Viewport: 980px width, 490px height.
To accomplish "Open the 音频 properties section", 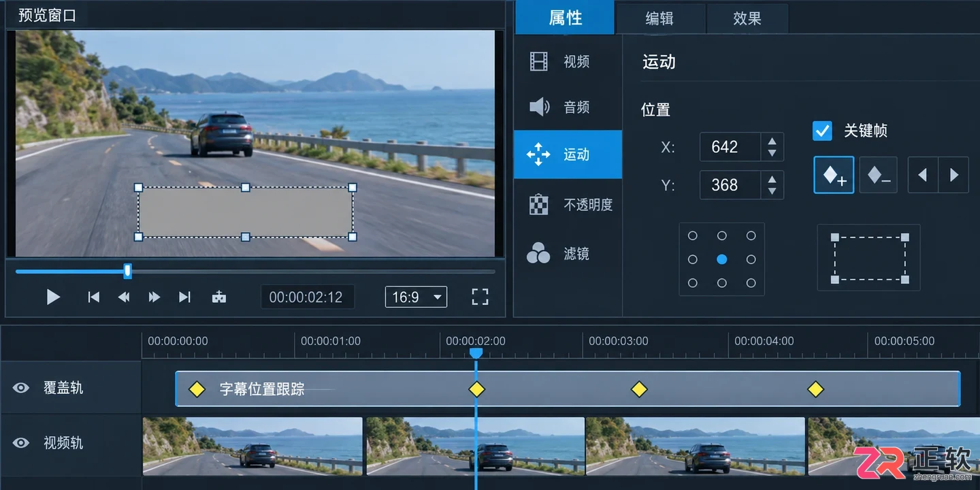I will [x=568, y=107].
